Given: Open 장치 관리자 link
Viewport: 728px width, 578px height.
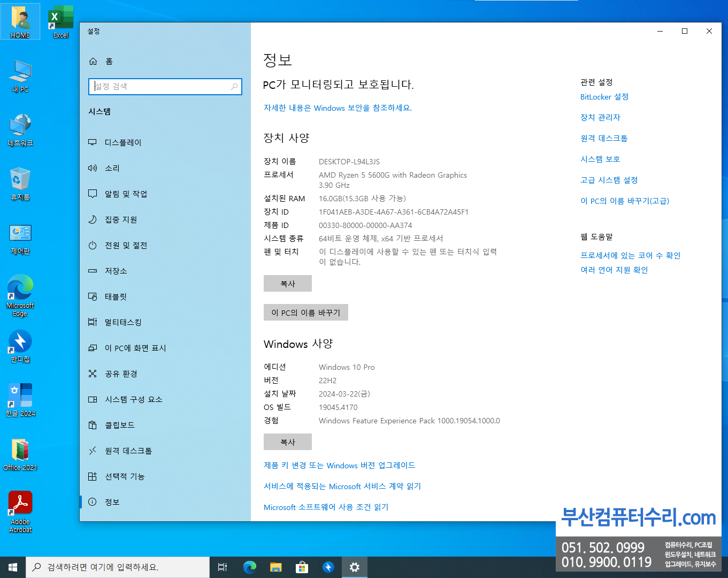Looking at the screenshot, I should pyautogui.click(x=600, y=117).
